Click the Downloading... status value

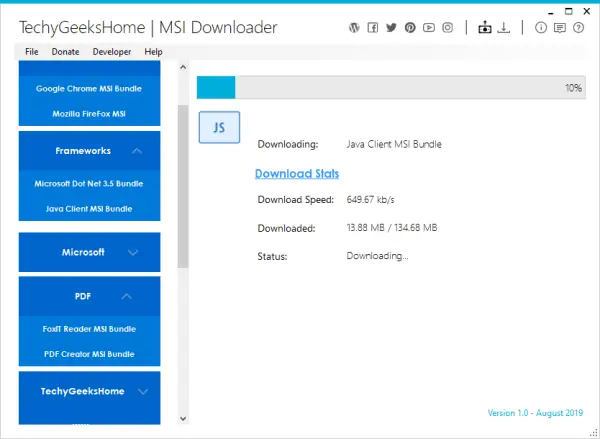click(377, 256)
